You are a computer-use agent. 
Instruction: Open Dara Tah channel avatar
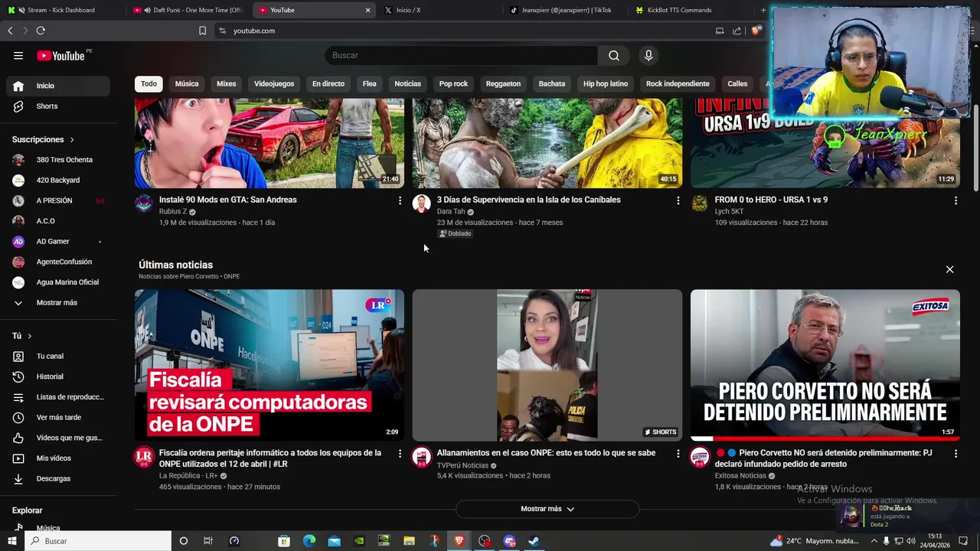(422, 204)
